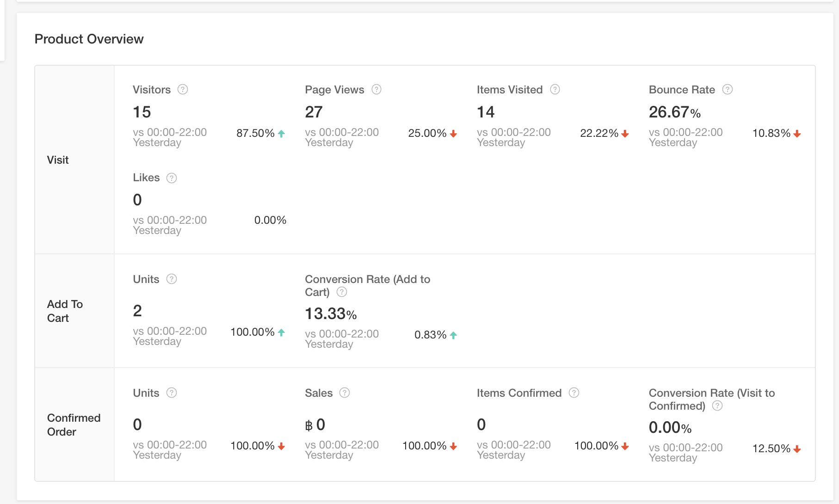The height and width of the screenshot is (504, 839).
Task: Click the Add To Cart row label
Action: [65, 311]
